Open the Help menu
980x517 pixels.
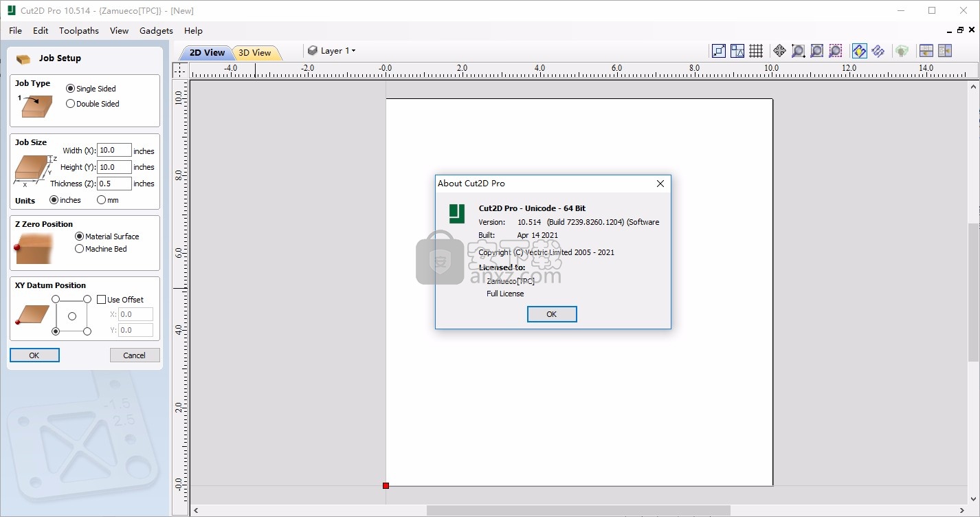[193, 30]
